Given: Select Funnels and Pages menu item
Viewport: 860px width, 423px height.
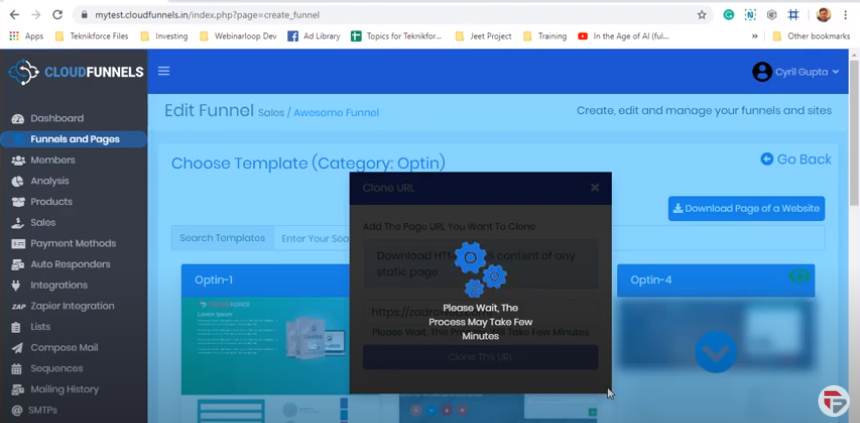Looking at the screenshot, I should tap(74, 139).
